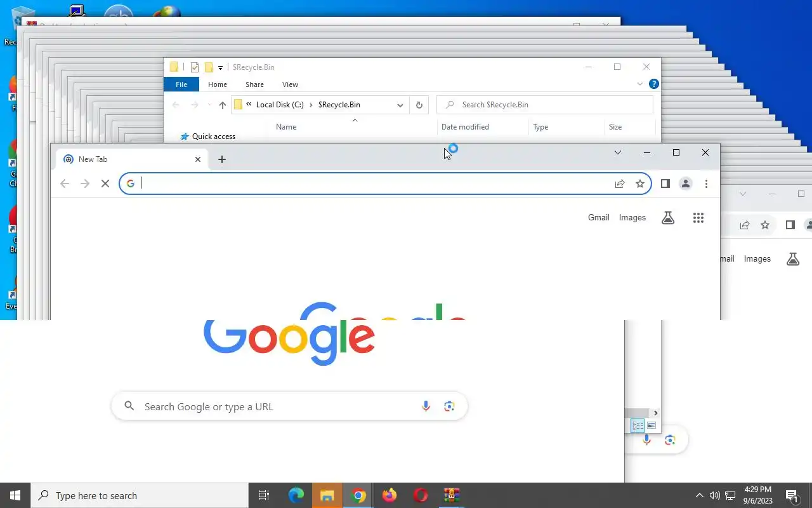Open Chrome's three-dot menu in front window

point(706,184)
